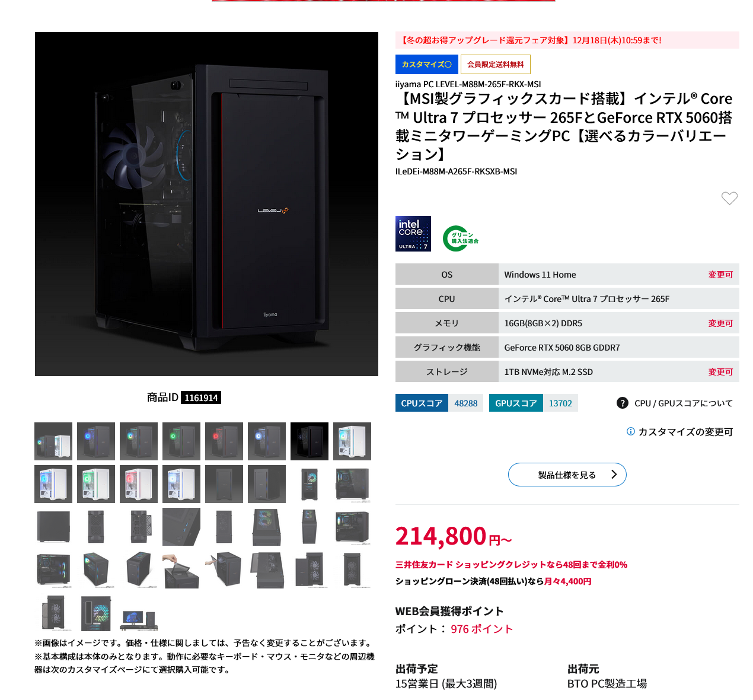Click the green purchasing law compliance badge
Viewport: 753px width, 700px height.
461,238
